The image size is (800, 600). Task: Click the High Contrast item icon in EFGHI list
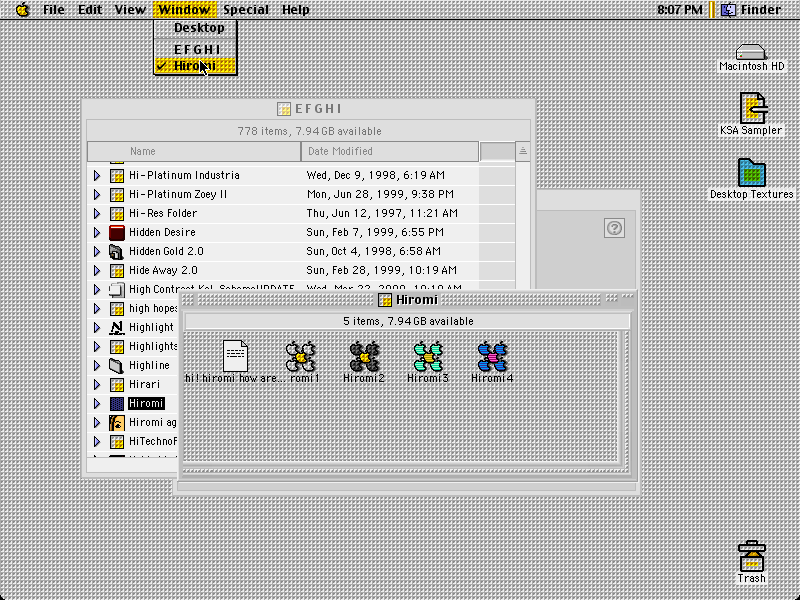coord(117,289)
